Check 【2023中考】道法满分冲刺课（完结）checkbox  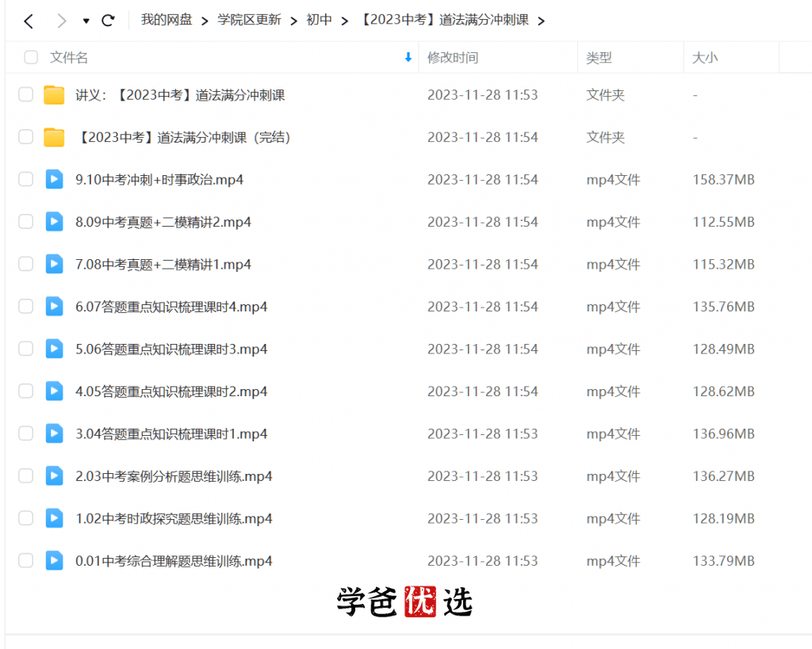26,137
